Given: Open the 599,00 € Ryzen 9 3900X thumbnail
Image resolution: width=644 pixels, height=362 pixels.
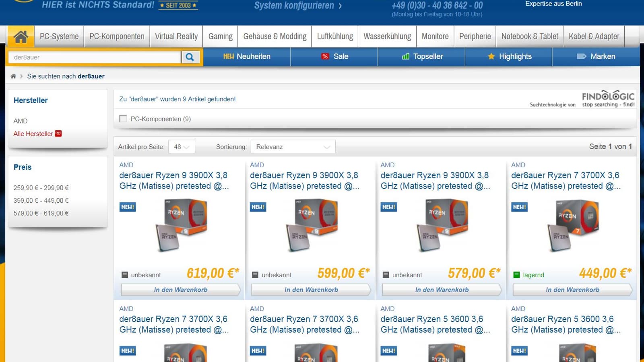Looking at the screenshot, I should [x=312, y=225].
